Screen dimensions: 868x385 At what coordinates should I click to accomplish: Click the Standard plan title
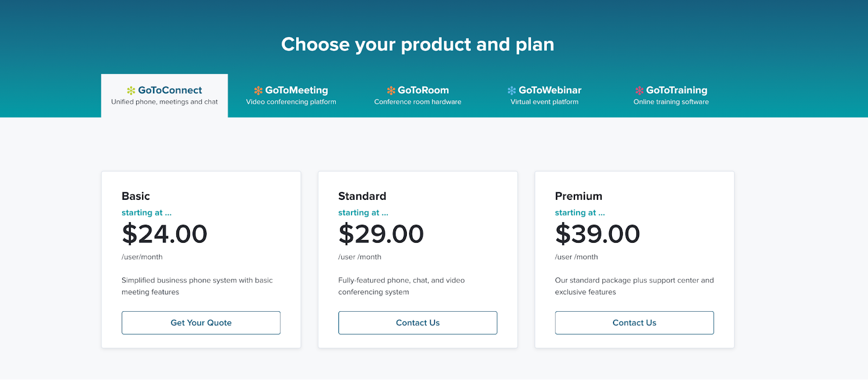[362, 196]
